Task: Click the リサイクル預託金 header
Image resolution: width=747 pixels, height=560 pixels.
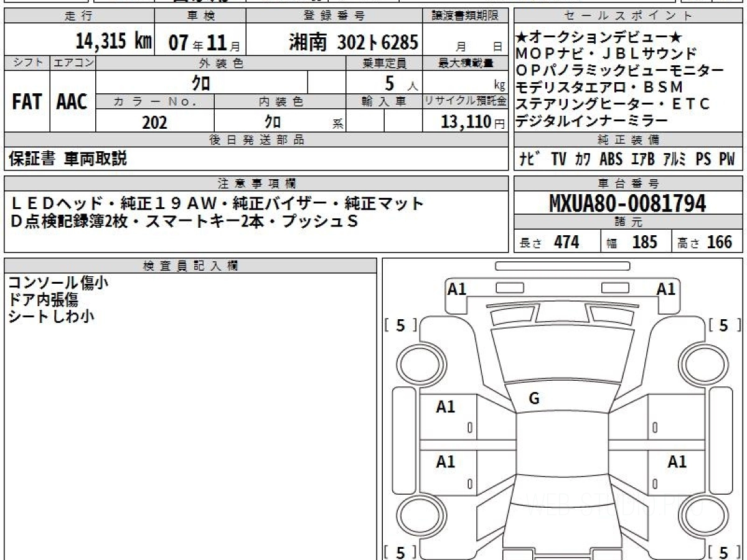Action: 466,101
